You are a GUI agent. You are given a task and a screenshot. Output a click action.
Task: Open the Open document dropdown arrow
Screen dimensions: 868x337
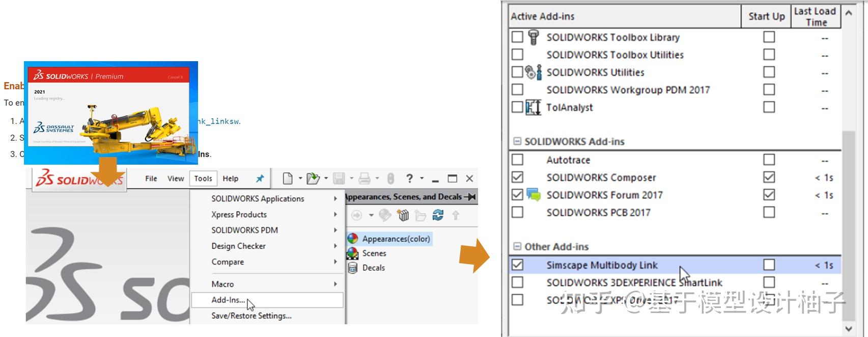(326, 178)
